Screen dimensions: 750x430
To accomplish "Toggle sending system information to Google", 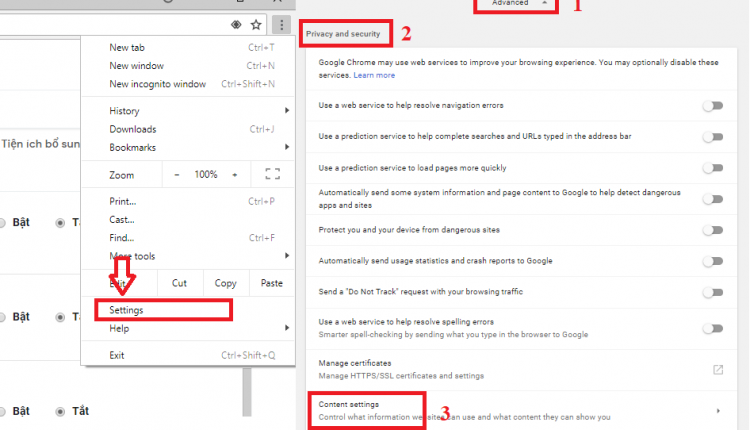I will (x=713, y=199).
